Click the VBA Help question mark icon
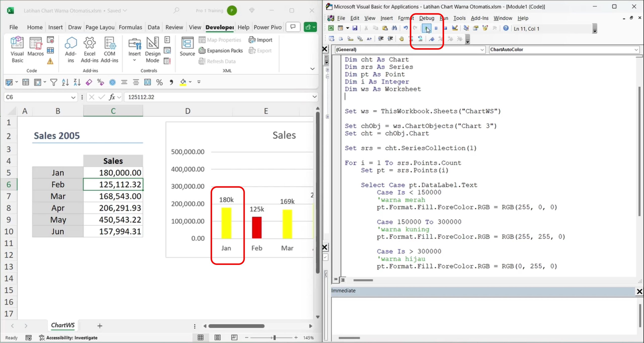Viewport: 644px width, 343px height. click(506, 28)
